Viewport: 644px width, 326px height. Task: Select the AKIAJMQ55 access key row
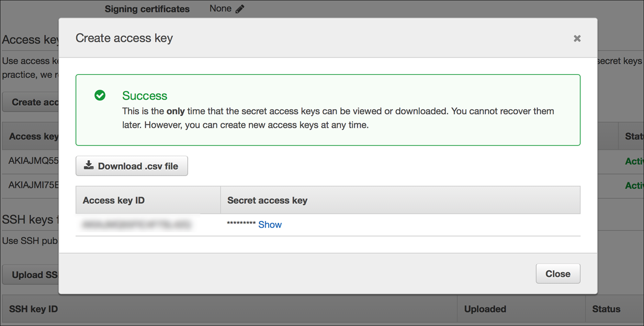pyautogui.click(x=33, y=161)
